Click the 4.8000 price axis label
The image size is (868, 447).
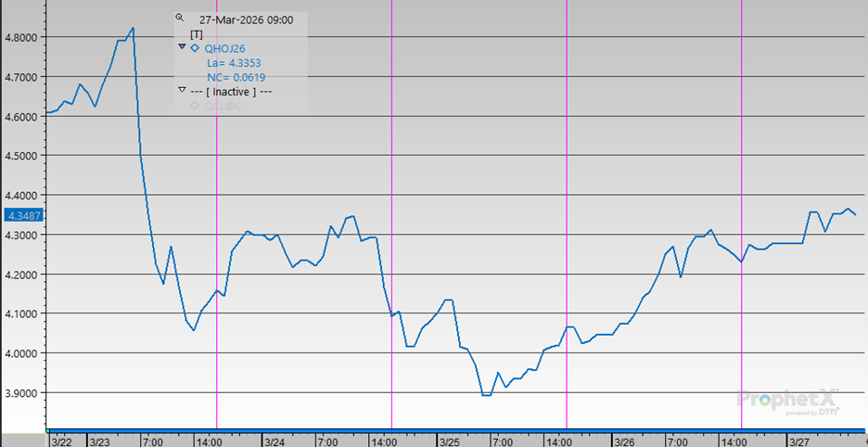22,37
